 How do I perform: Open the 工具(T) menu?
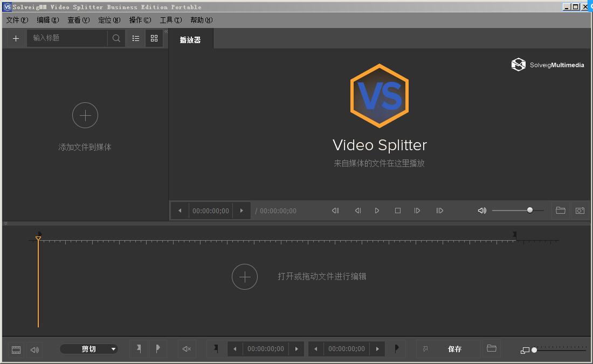170,20
